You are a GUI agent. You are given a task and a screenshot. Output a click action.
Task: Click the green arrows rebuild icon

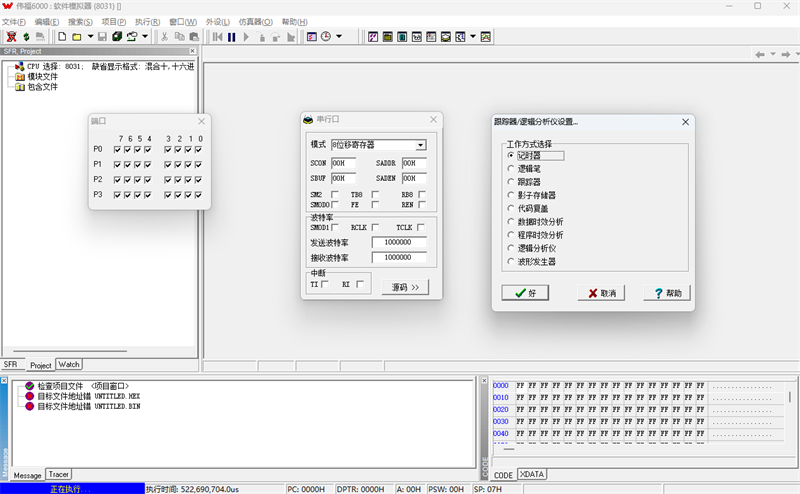click(26, 37)
